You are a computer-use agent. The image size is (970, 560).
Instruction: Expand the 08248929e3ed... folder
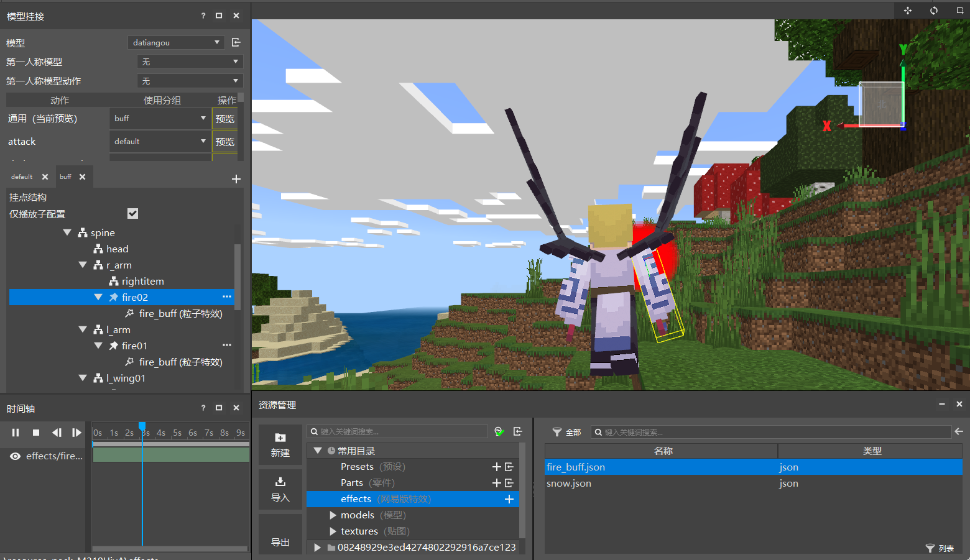coord(318,548)
